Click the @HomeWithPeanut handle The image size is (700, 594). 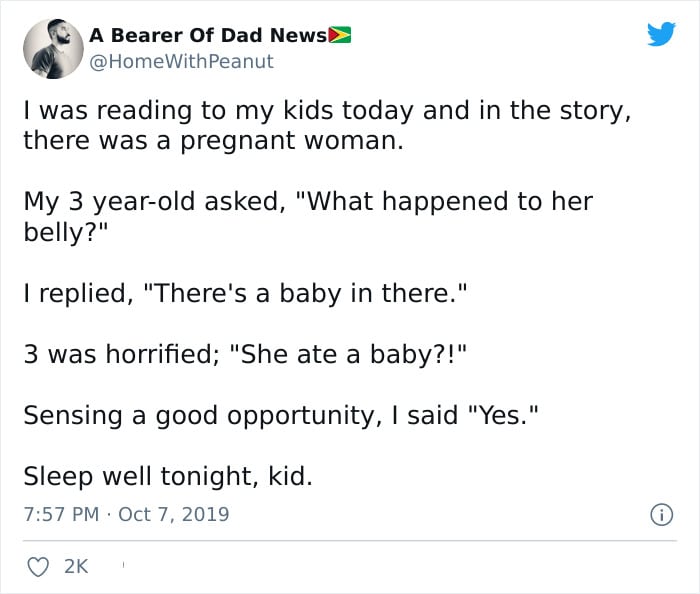click(x=181, y=62)
